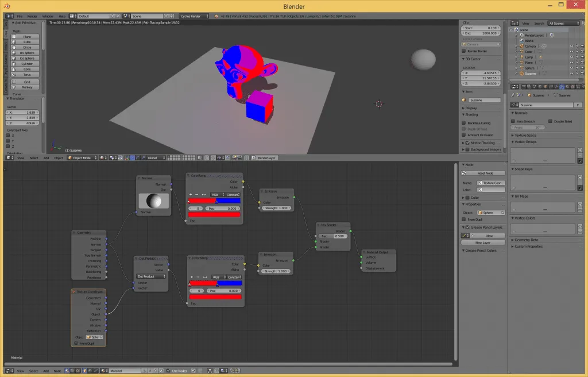Click the Camera object icon in outliner
Image resolution: width=588 pixels, height=377 pixels.
(x=522, y=46)
